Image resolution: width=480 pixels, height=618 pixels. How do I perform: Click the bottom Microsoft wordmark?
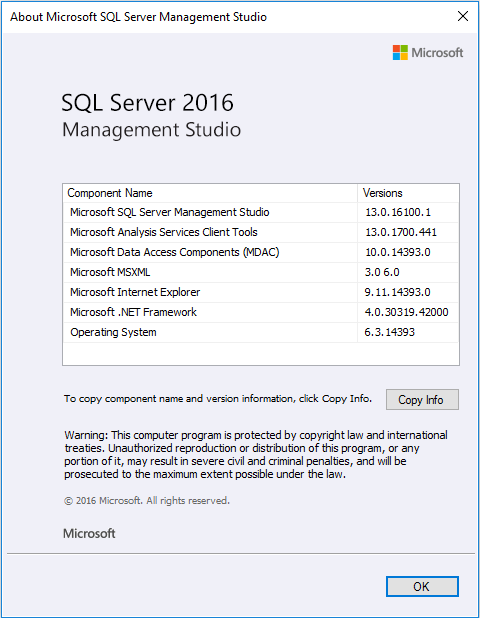tap(89, 534)
